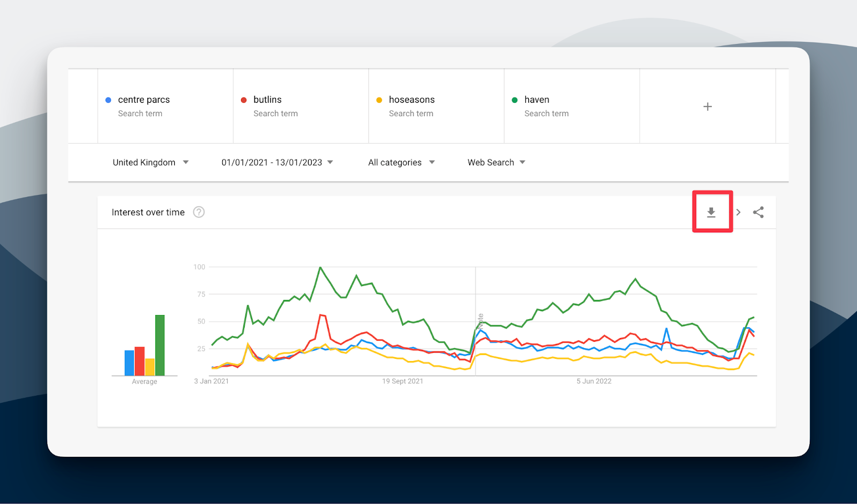Click the Interest over time heading
857x504 pixels.
[148, 213]
